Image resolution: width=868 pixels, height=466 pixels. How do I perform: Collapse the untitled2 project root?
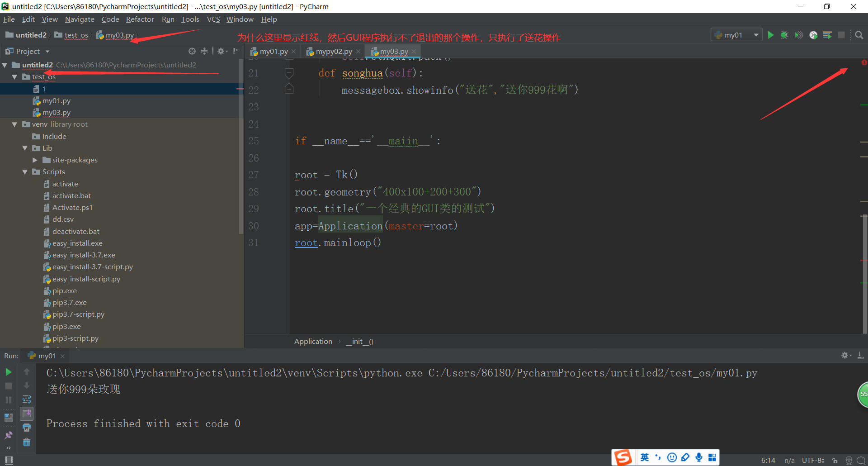(x=5, y=65)
